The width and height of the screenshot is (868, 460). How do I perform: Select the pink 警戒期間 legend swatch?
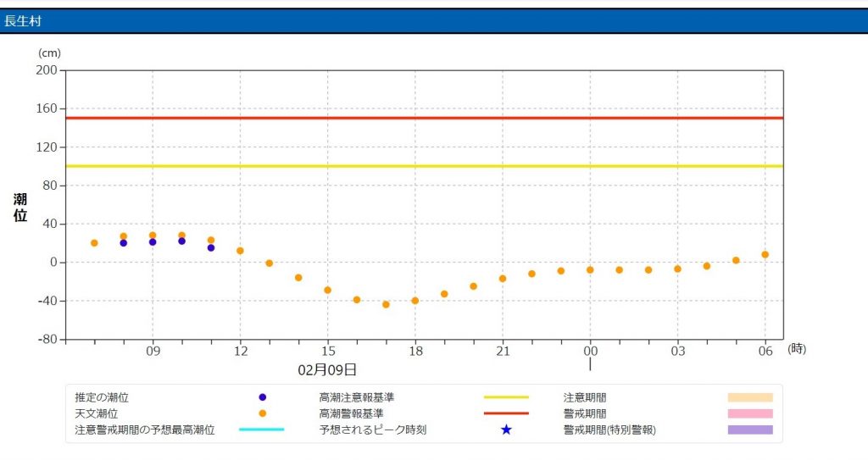[750, 413]
